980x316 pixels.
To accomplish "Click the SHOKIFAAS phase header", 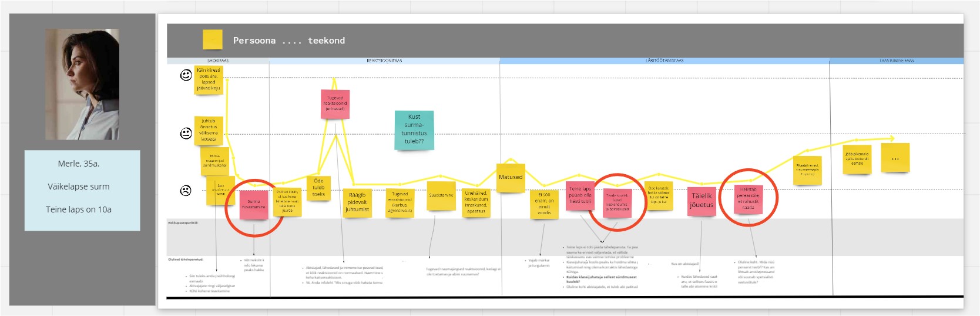I will pos(218,61).
